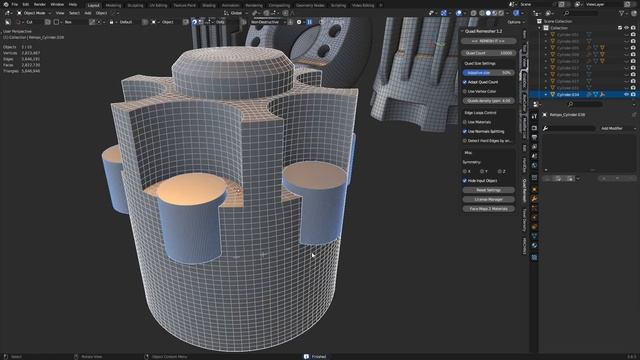640x360 pixels.
Task: Switch viewport to rendered shading
Action: [x=501, y=13]
